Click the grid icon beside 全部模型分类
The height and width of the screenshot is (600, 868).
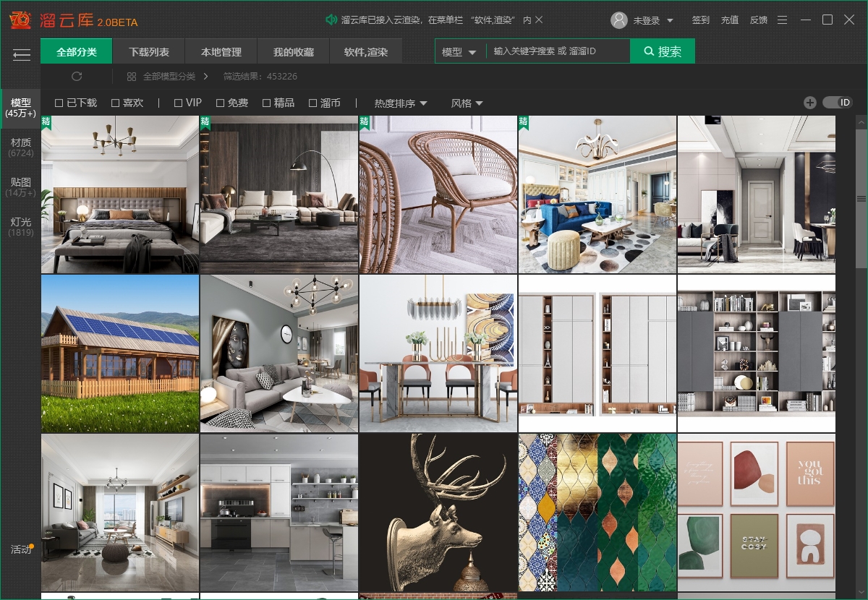[x=132, y=76]
